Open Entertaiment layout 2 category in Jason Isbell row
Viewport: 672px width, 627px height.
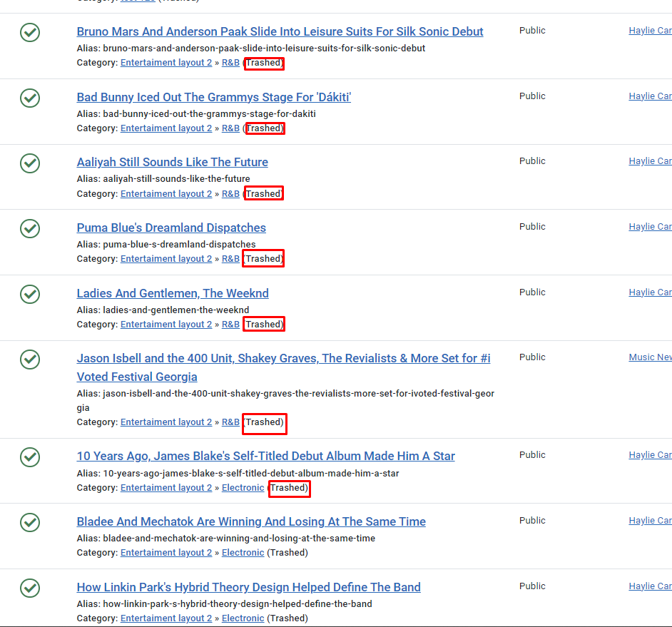coord(166,422)
